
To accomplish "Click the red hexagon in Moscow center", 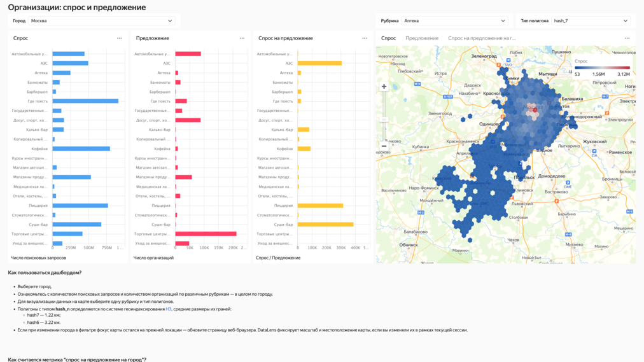I will pyautogui.click(x=535, y=110).
